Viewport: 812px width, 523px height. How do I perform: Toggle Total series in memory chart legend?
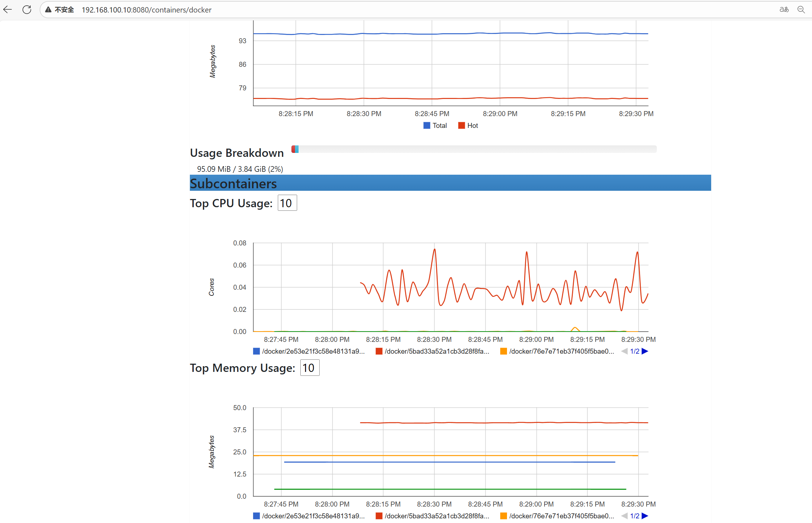point(439,125)
